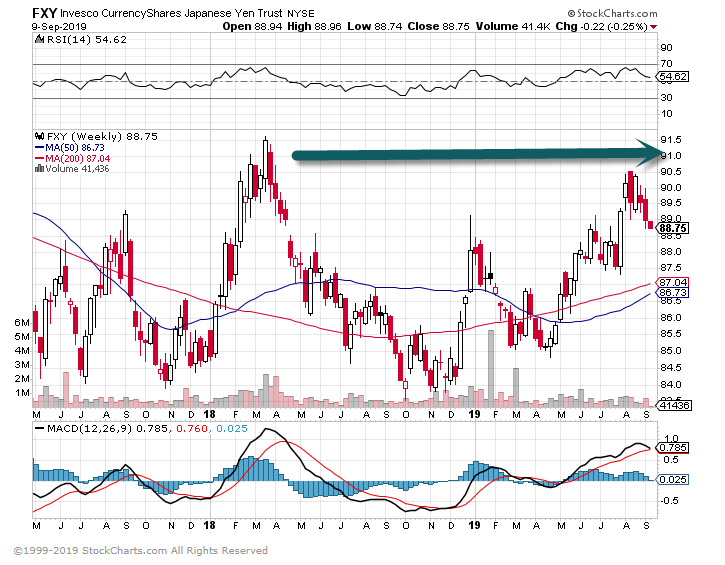Screen dimensions: 725x565
Task: Select the MACD(12,26,9) 0.785 label
Action: pos(108,429)
